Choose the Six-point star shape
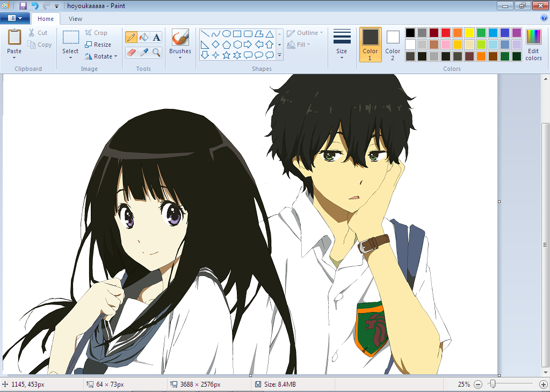Screen dimensions: 550x392 click(237, 55)
